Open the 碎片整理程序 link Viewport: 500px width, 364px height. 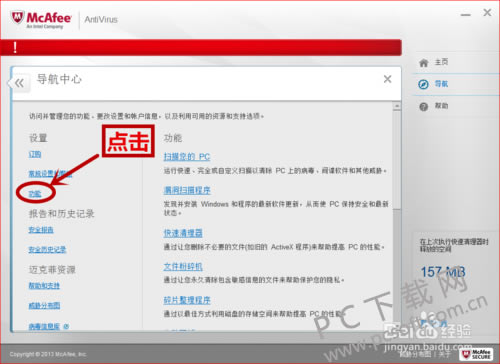[187, 300]
